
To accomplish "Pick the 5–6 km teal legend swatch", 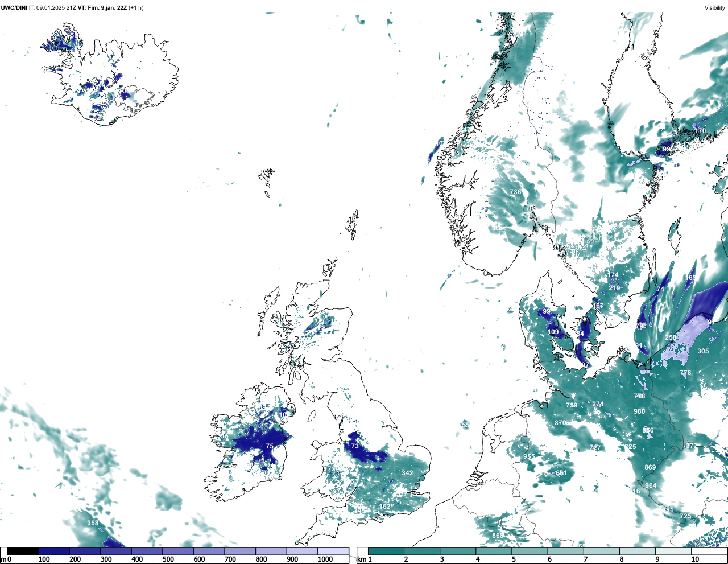I will click(x=531, y=551).
